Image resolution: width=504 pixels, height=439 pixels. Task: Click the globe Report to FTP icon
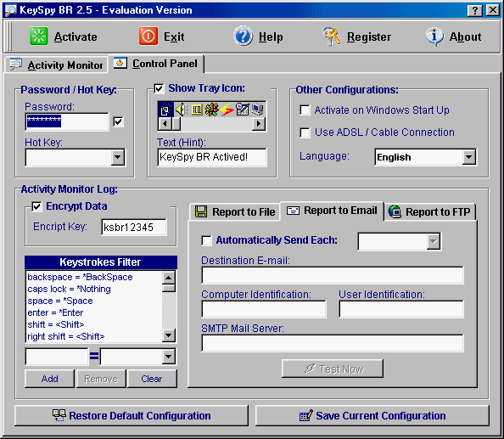pyautogui.click(x=395, y=211)
